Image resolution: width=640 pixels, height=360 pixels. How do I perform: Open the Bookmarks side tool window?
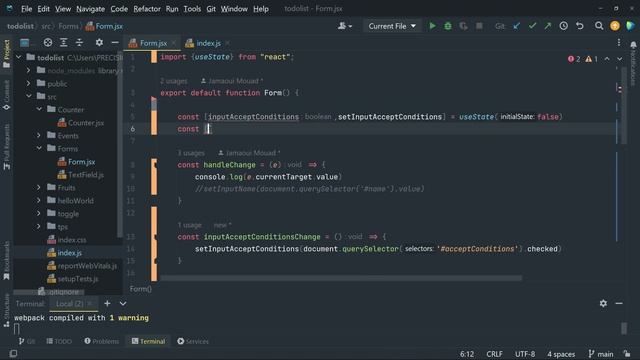pos(7,261)
